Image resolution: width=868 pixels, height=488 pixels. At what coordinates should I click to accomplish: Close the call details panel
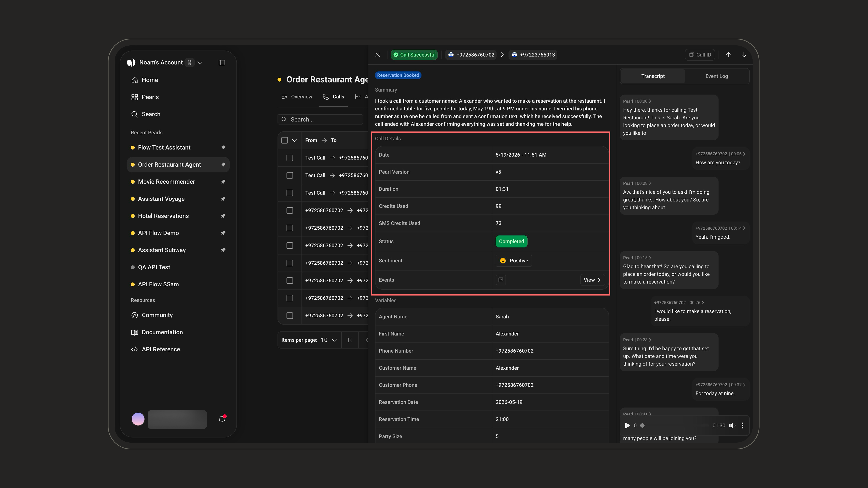pyautogui.click(x=378, y=55)
